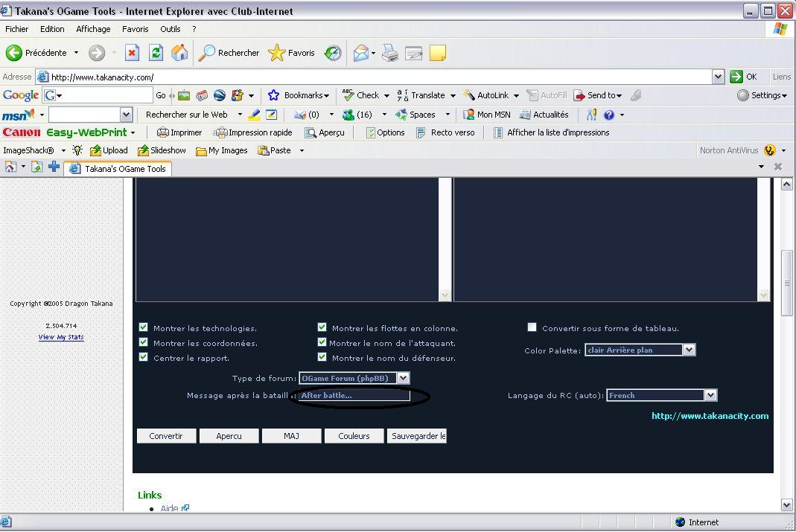Enable Convertir sous forme de tableau
This screenshot has width=796, height=532.
tap(532, 327)
